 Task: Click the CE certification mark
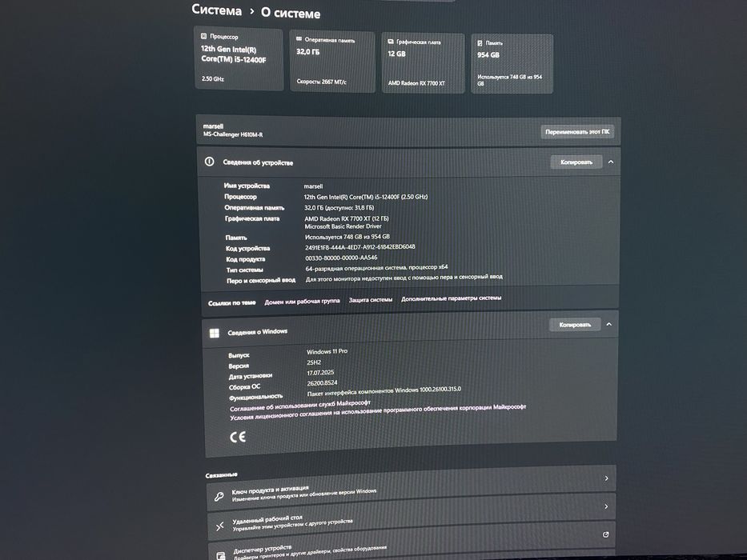tap(238, 437)
